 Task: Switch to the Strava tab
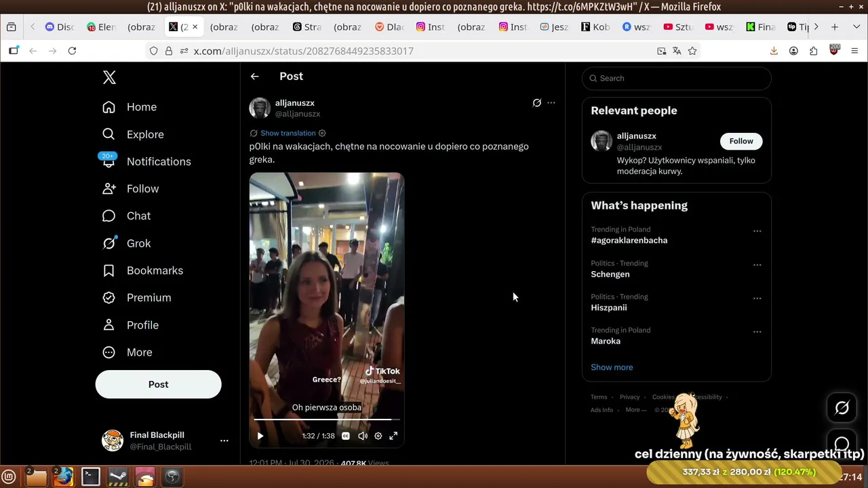coord(307,27)
